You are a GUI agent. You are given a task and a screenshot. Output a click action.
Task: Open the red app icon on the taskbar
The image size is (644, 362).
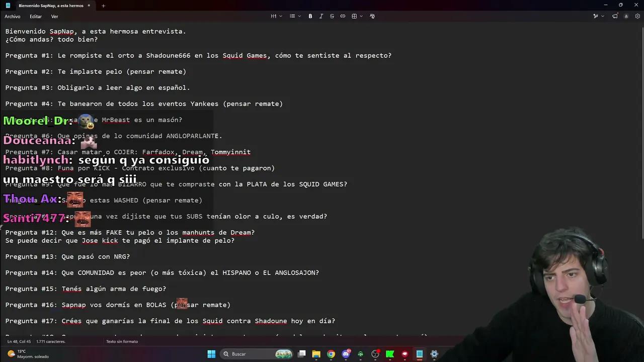[x=405, y=354]
